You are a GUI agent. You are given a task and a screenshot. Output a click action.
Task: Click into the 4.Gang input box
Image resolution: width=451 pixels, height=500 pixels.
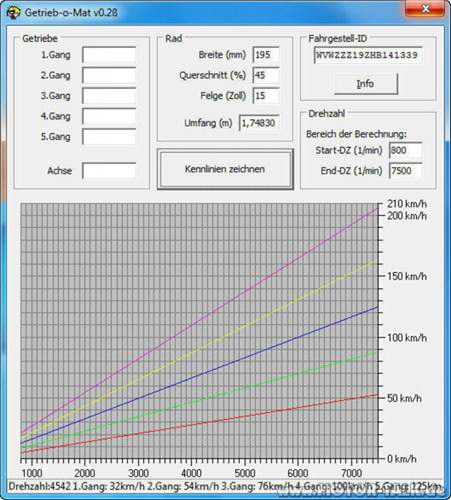(x=109, y=116)
